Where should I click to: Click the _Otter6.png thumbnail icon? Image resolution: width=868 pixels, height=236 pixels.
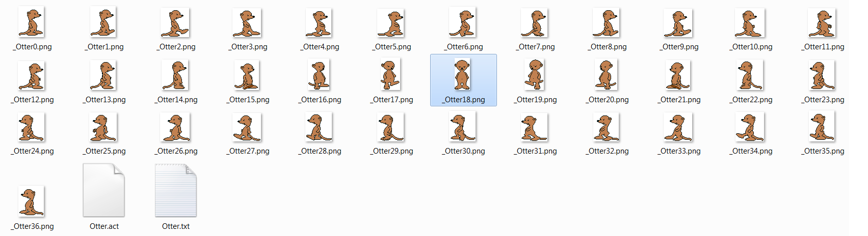click(463, 22)
